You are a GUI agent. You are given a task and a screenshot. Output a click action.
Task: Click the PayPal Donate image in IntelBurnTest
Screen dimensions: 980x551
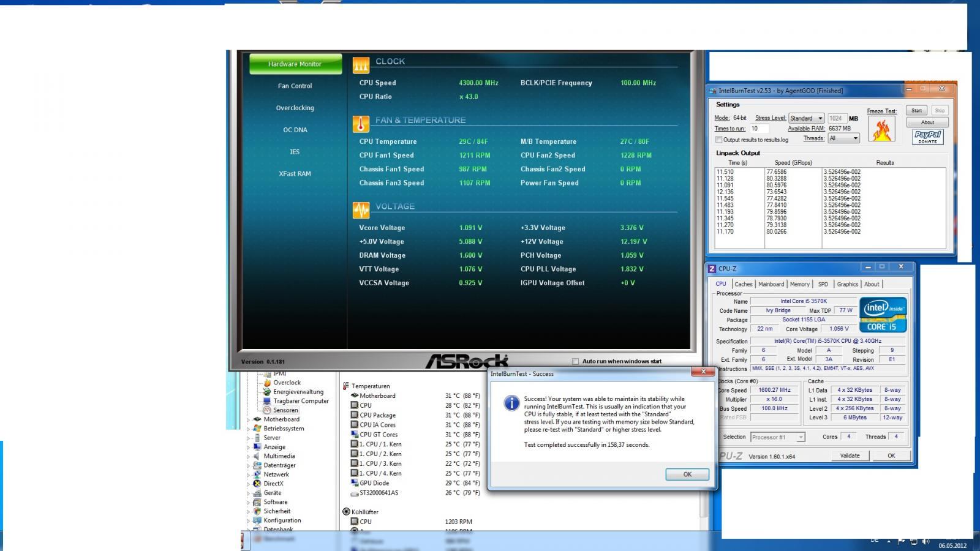pos(927,137)
